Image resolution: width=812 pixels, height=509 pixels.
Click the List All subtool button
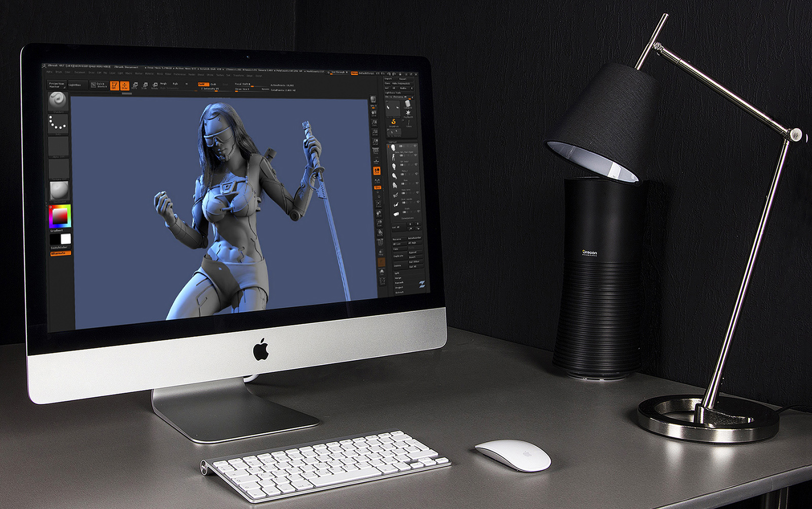[399, 227]
